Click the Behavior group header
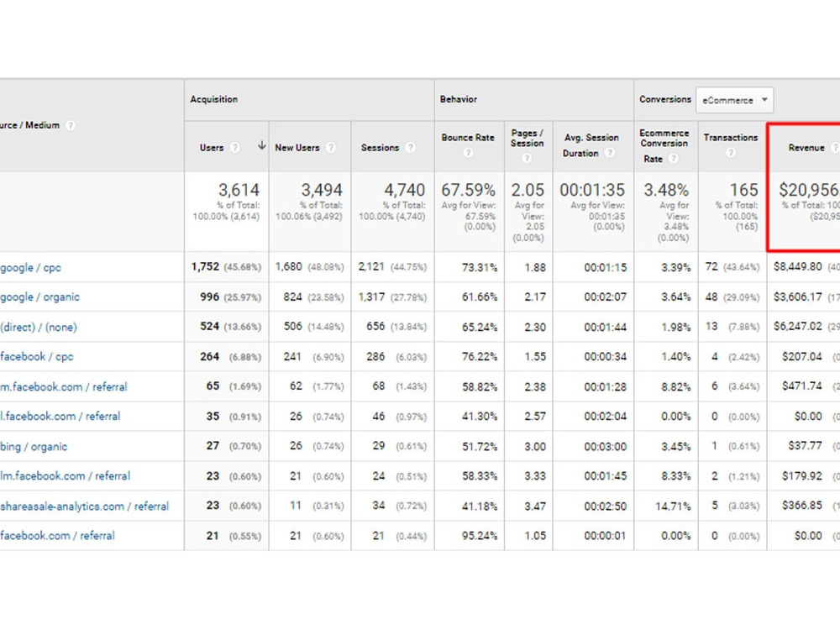Viewport: 840px width, 630px height. [458, 99]
